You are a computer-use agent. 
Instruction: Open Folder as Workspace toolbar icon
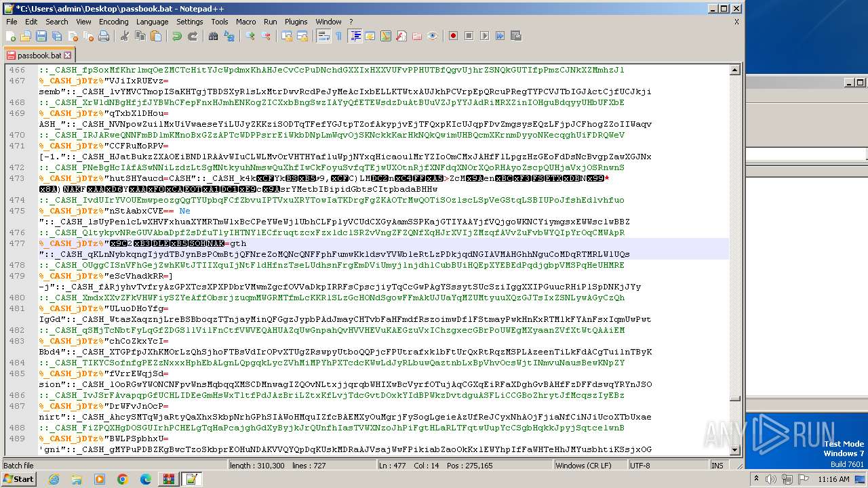(x=417, y=36)
